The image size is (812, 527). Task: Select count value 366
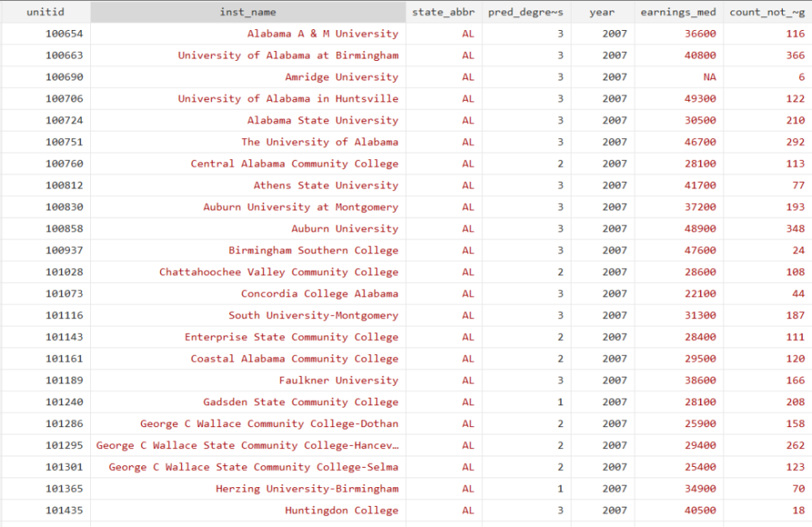[x=767, y=55]
